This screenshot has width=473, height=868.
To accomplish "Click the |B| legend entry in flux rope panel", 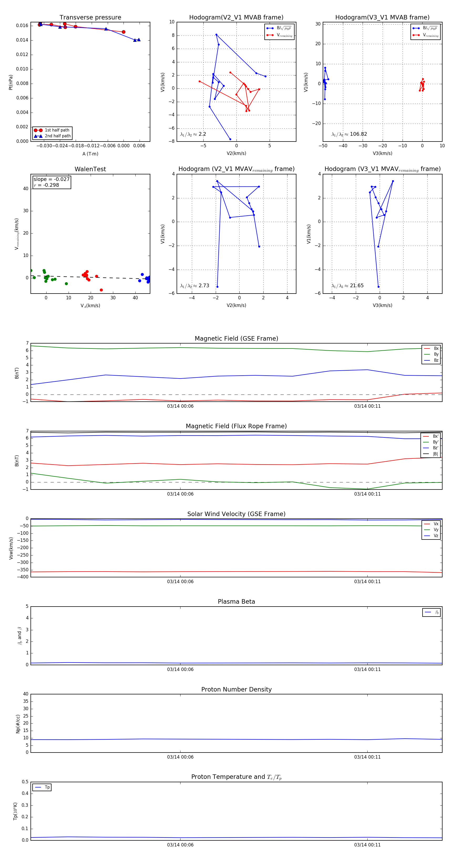I will click(431, 454).
